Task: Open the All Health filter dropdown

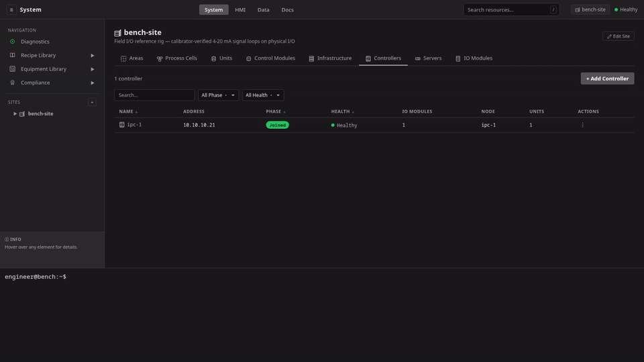Action: (x=263, y=95)
